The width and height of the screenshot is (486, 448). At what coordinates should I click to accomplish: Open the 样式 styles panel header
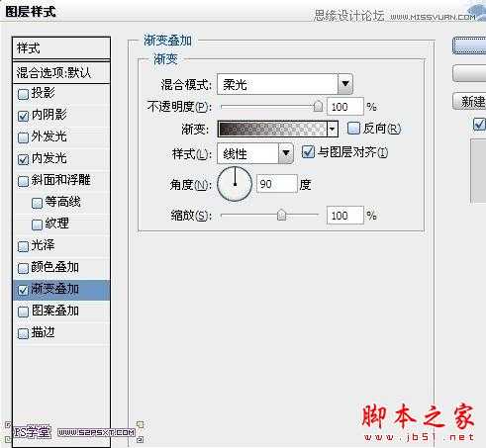click(x=61, y=48)
